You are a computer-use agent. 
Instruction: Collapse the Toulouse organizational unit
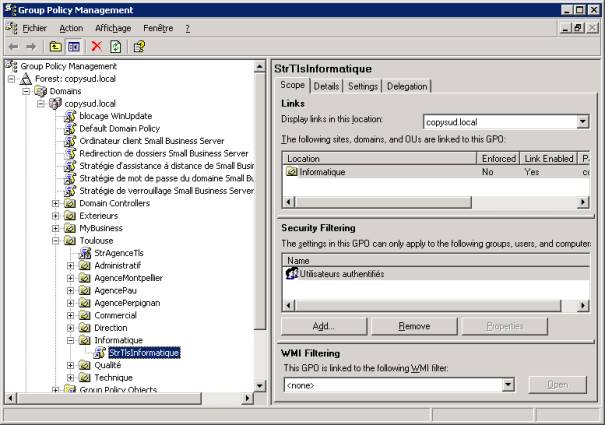coord(57,241)
